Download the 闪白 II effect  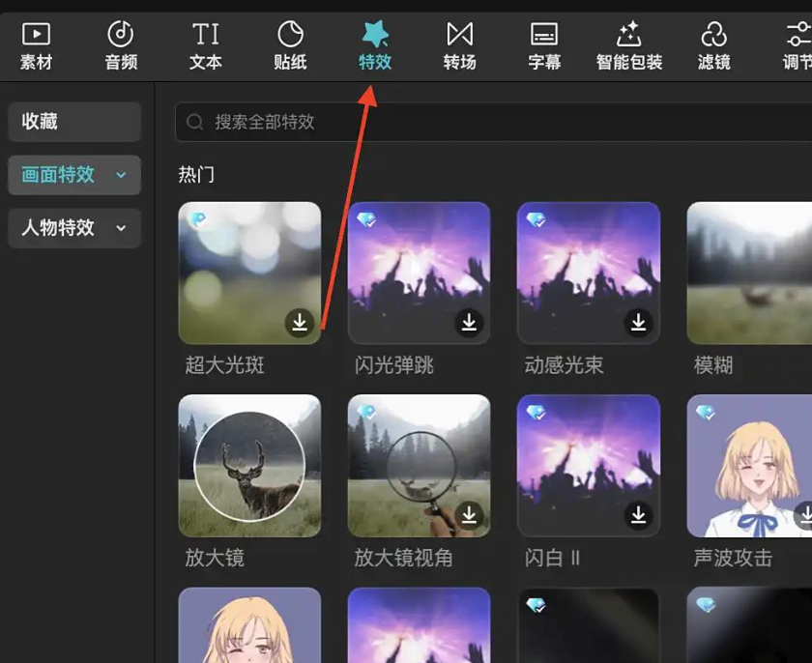click(639, 517)
